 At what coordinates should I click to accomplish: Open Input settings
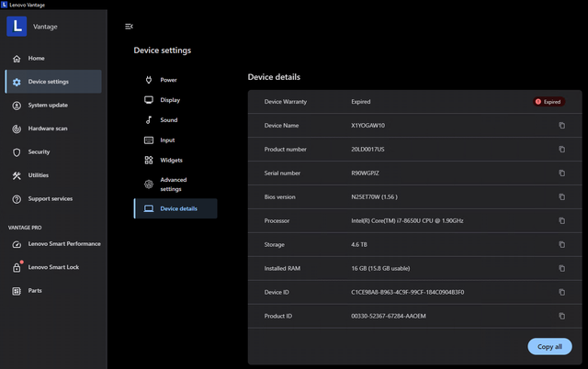pos(175,140)
